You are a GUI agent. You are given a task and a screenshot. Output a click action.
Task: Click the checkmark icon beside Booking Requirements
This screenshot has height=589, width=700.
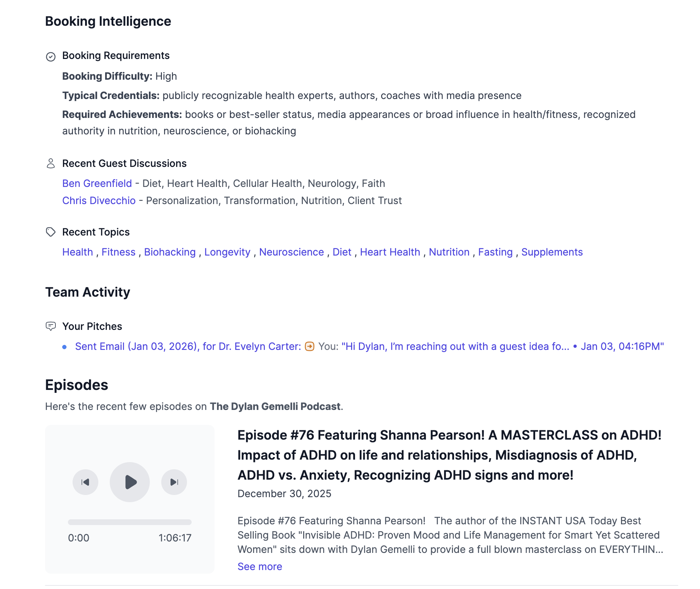(x=51, y=56)
